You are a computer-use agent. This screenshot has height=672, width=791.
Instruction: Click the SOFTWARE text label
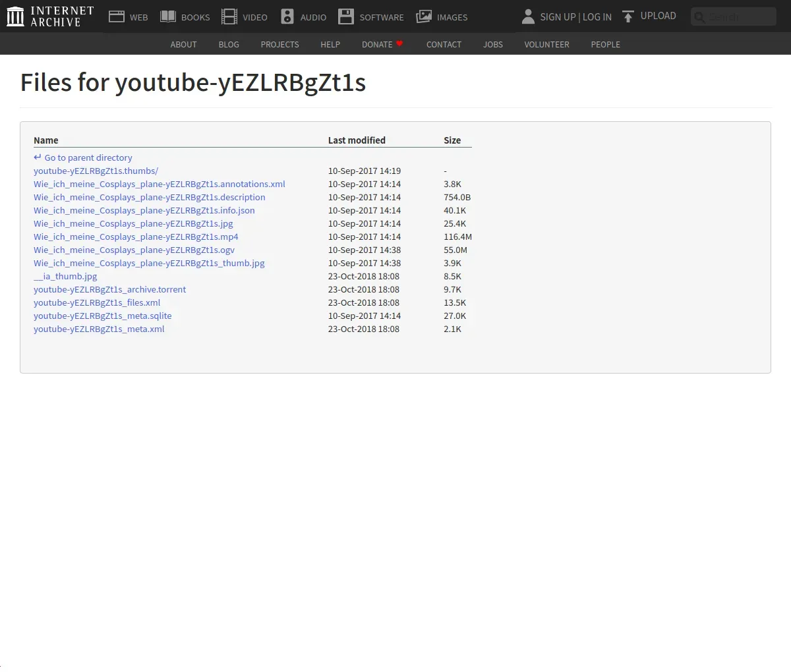pyautogui.click(x=382, y=17)
